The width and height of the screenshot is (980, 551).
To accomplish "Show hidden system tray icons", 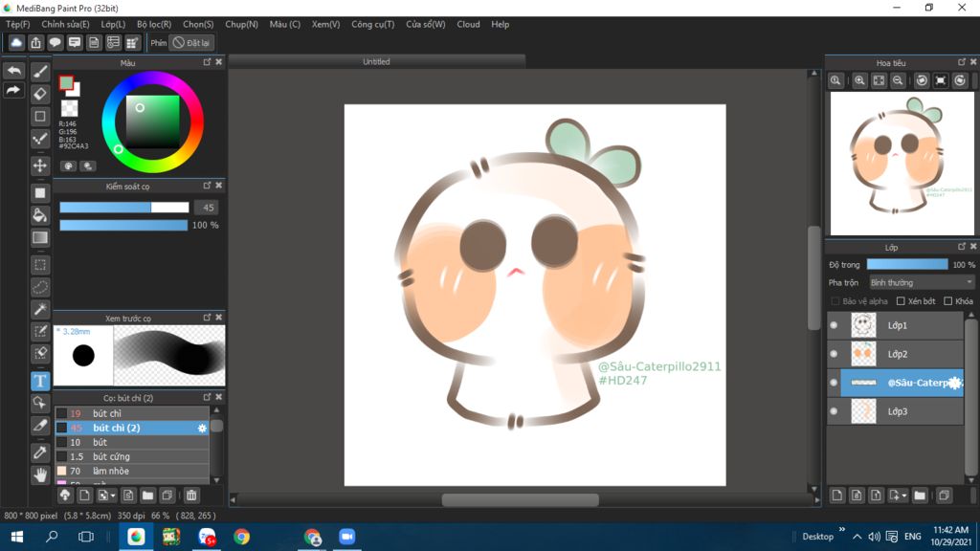I will tap(857, 537).
